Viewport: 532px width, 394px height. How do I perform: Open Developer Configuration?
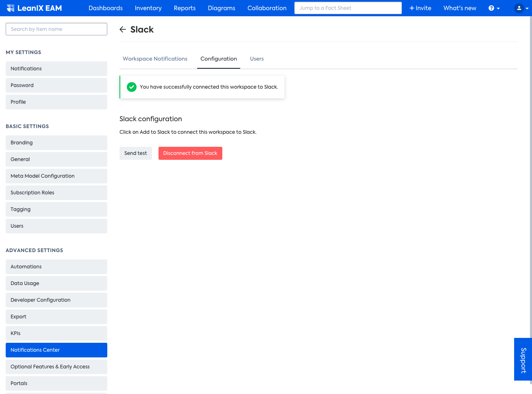point(56,300)
